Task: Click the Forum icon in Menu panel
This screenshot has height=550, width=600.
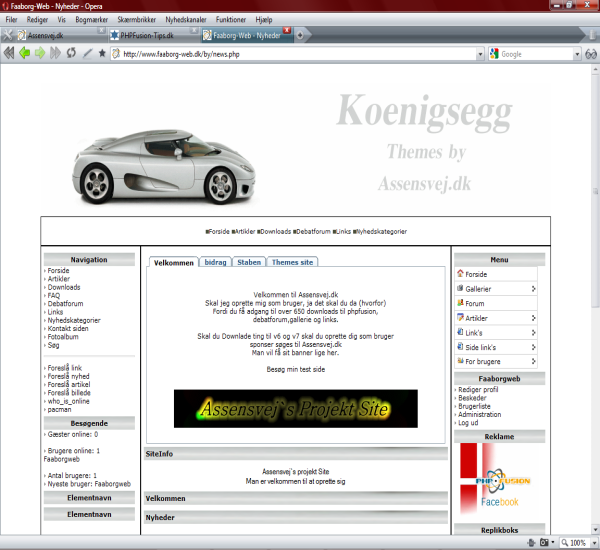Action: [460, 303]
